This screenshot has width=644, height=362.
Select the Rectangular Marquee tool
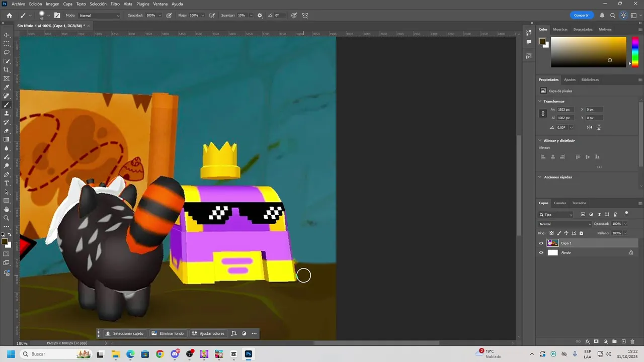pyautogui.click(x=7, y=44)
